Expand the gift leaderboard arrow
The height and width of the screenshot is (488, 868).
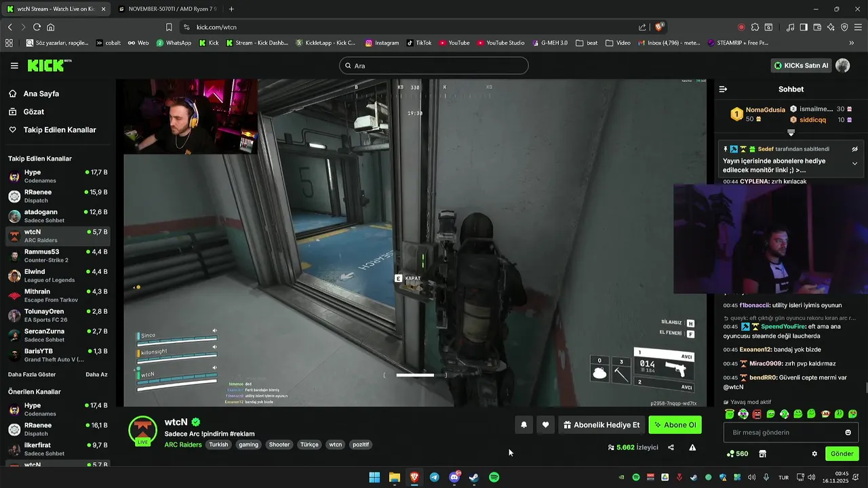(x=791, y=133)
